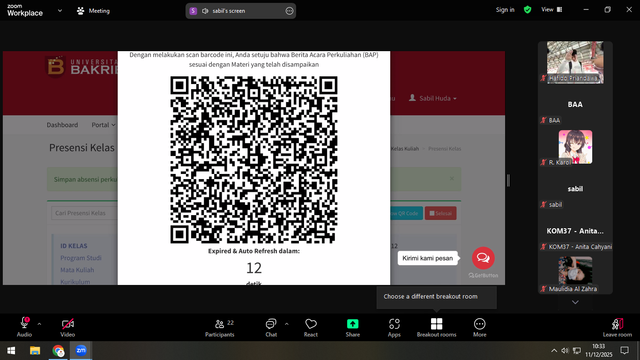Select the sabil participant tile
This screenshot has height=360, width=640.
pyautogui.click(x=575, y=189)
